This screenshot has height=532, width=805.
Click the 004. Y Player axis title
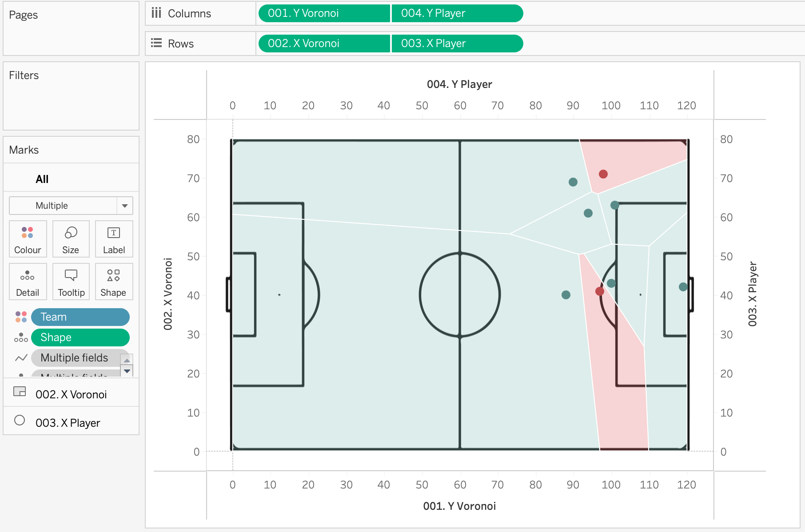459,84
